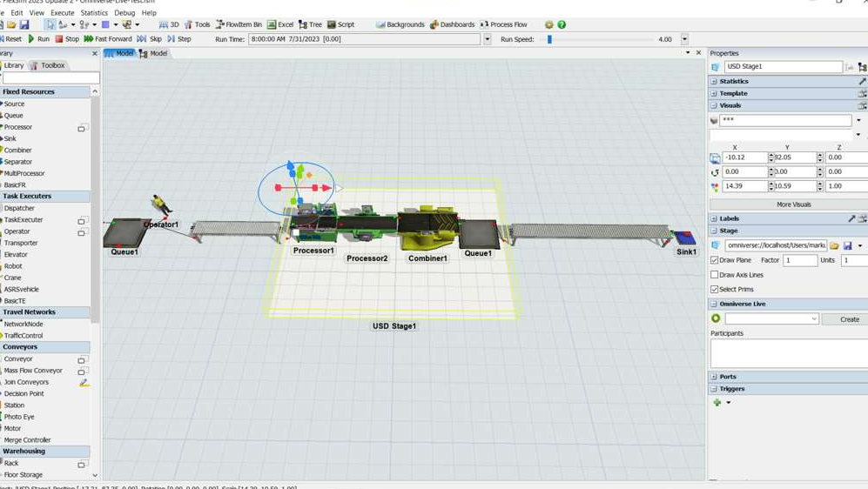This screenshot has width=868, height=489.
Task: Open the Debug menu
Action: point(124,12)
